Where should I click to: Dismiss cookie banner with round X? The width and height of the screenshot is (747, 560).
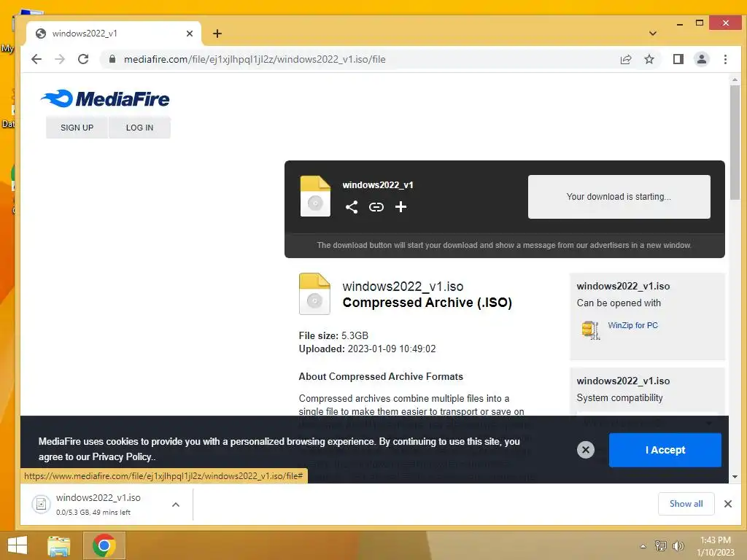[586, 449]
